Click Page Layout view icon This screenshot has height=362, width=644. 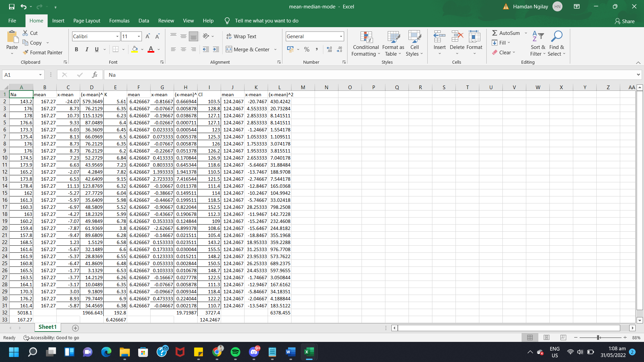point(546,338)
